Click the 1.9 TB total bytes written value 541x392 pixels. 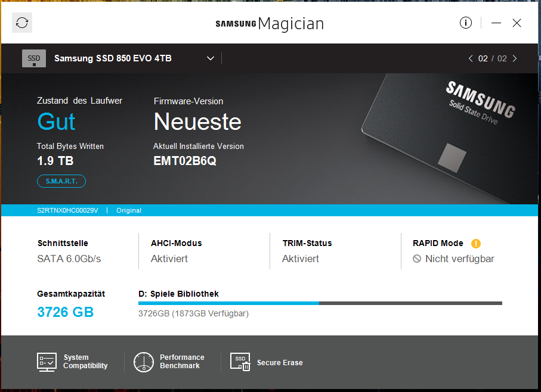55,161
